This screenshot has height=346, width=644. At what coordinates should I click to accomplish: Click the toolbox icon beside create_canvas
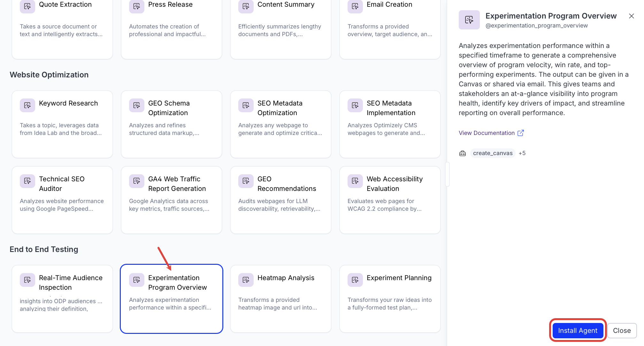[462, 153]
